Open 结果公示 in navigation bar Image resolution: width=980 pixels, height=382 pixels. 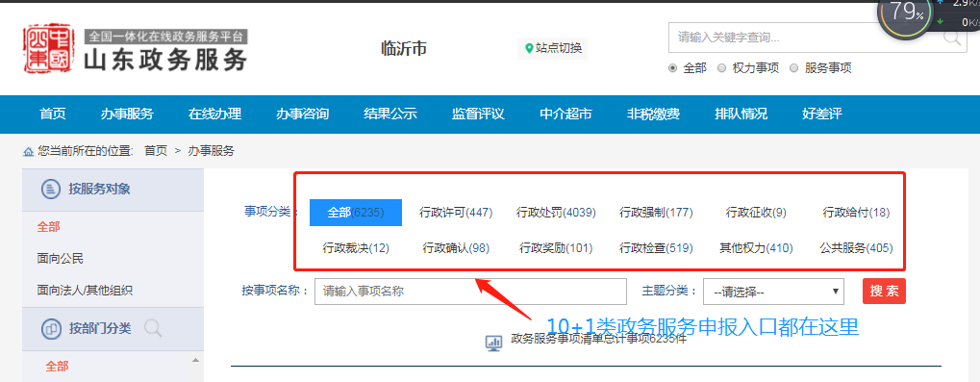[x=390, y=114]
